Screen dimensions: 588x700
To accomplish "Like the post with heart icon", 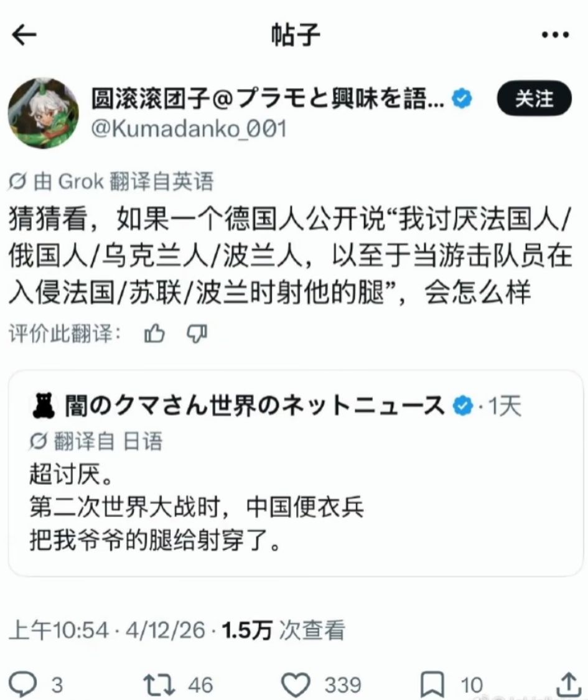I will pos(295,684).
